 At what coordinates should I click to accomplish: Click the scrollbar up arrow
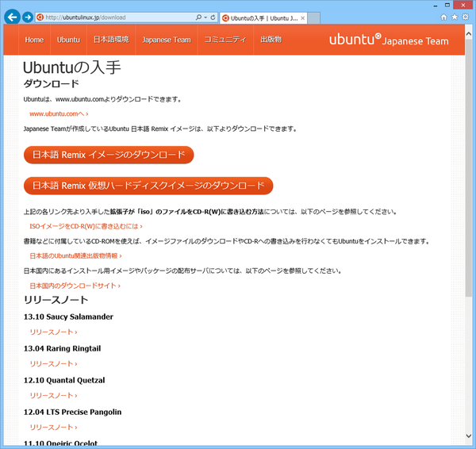pos(468,33)
